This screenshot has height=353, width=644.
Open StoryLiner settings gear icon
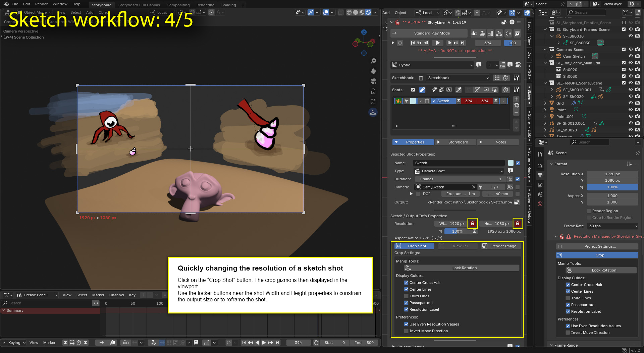[512, 22]
